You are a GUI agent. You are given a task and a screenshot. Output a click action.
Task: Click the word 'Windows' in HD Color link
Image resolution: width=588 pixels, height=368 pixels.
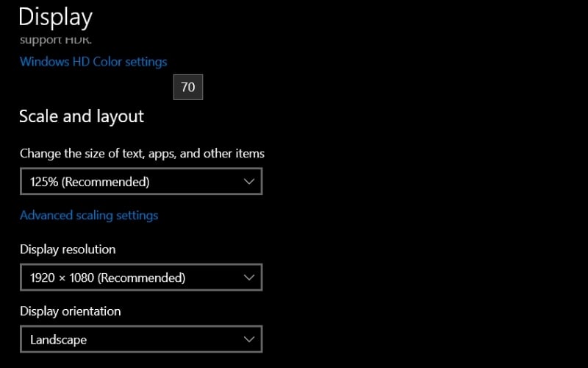pyautogui.click(x=44, y=62)
